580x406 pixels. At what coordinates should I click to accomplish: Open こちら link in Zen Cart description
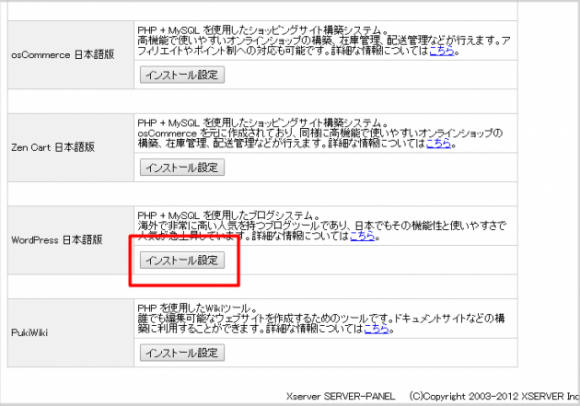[438, 143]
